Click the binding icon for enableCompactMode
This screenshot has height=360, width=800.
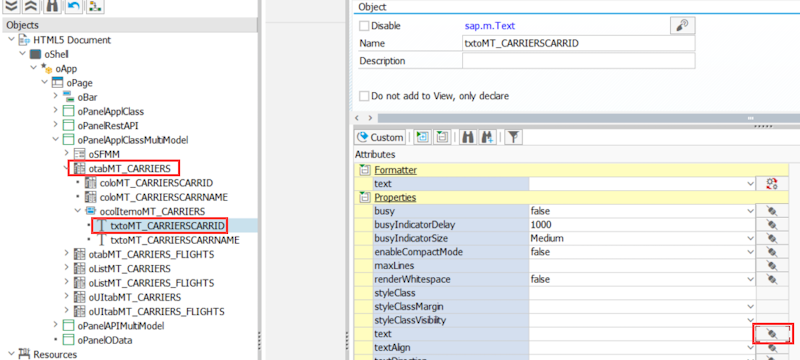point(772,252)
